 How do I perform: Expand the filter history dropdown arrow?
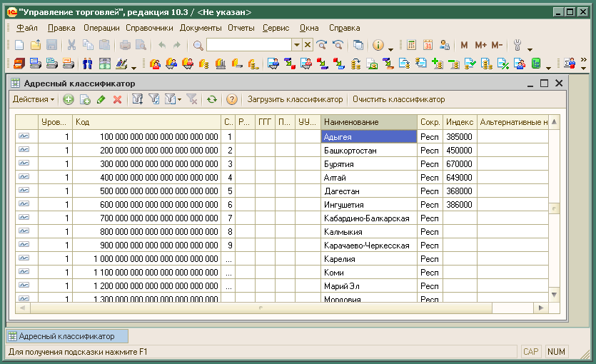point(179,100)
